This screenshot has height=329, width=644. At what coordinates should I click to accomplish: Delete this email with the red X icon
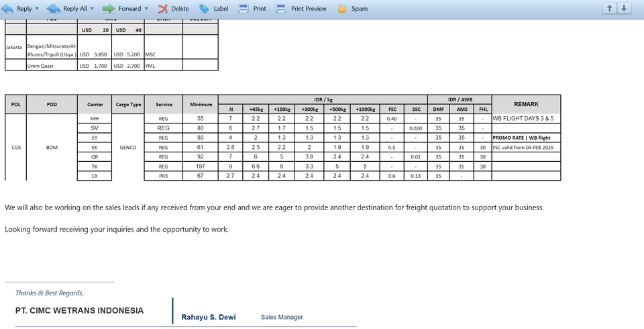163,9
